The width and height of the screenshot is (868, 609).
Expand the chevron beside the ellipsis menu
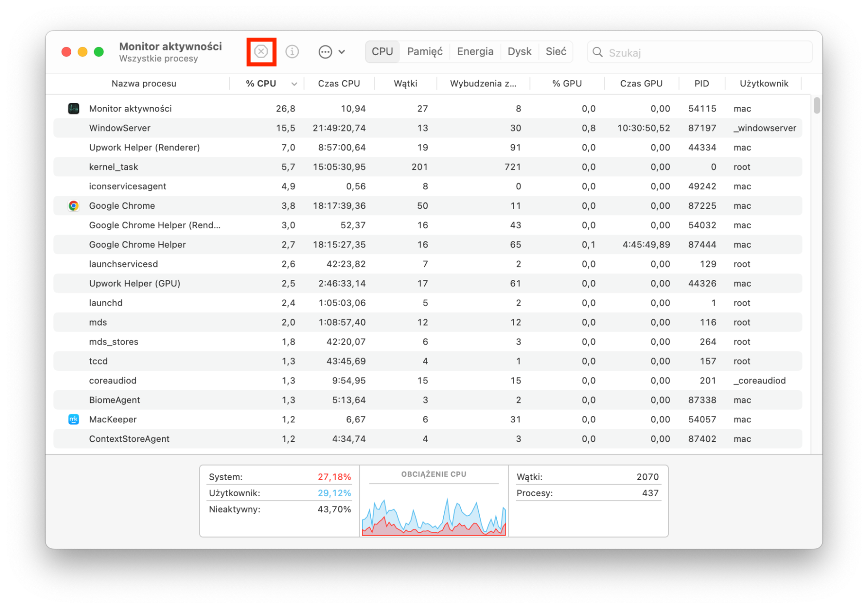342,52
